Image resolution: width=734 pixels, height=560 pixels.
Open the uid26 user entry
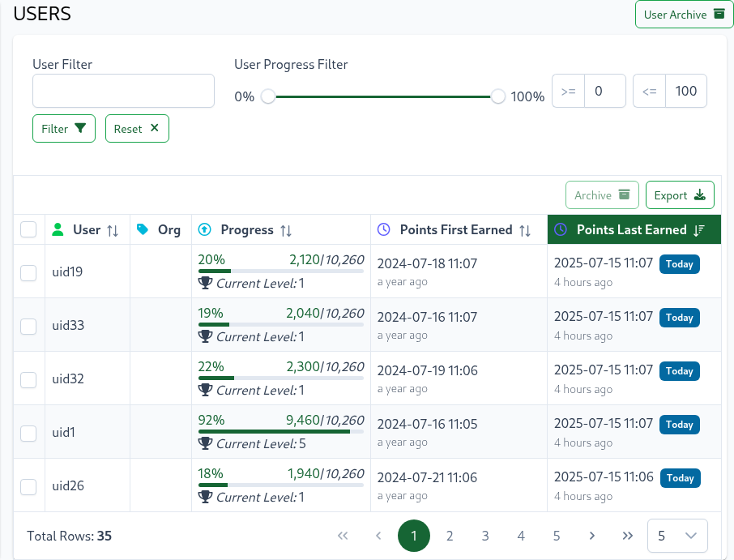[68, 485]
